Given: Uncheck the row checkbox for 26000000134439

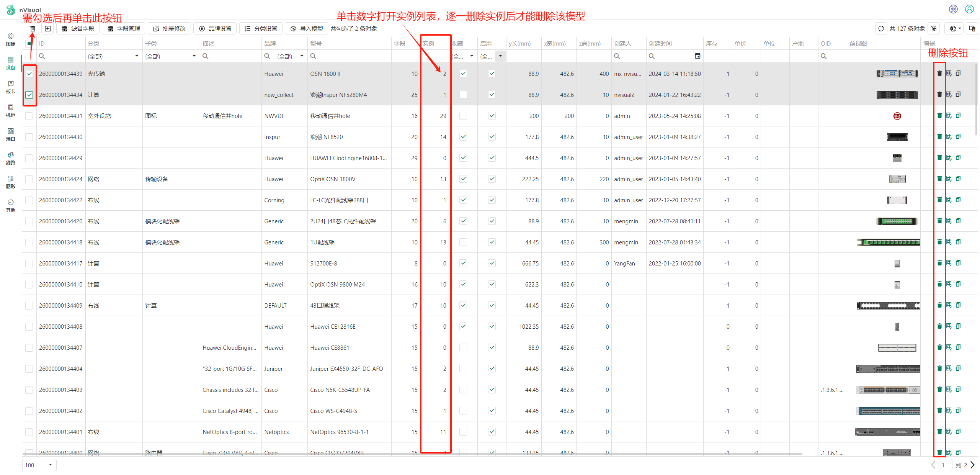Looking at the screenshot, I should pos(29,74).
